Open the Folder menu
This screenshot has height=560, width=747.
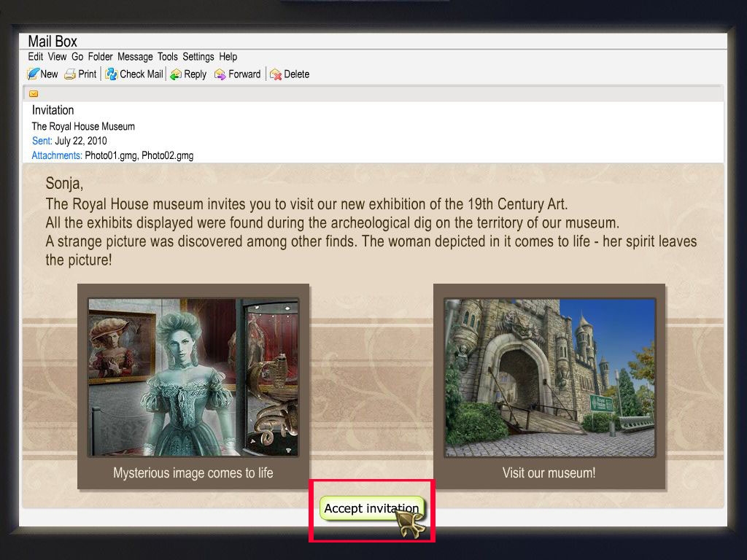coord(100,57)
